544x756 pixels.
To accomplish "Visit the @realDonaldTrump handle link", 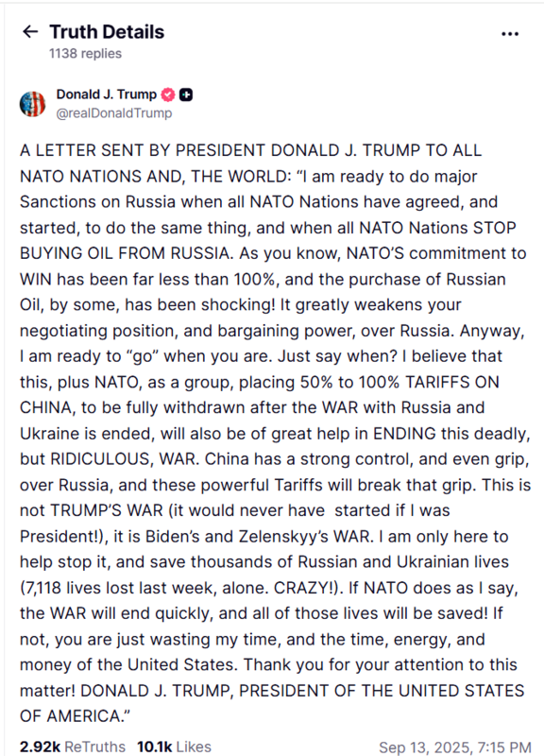I will (114, 113).
